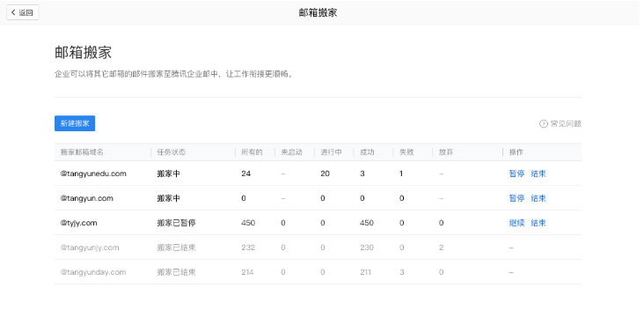The width and height of the screenshot is (644, 318).
Task: Click the 邮箱搬家 page heading
Action: point(83,53)
